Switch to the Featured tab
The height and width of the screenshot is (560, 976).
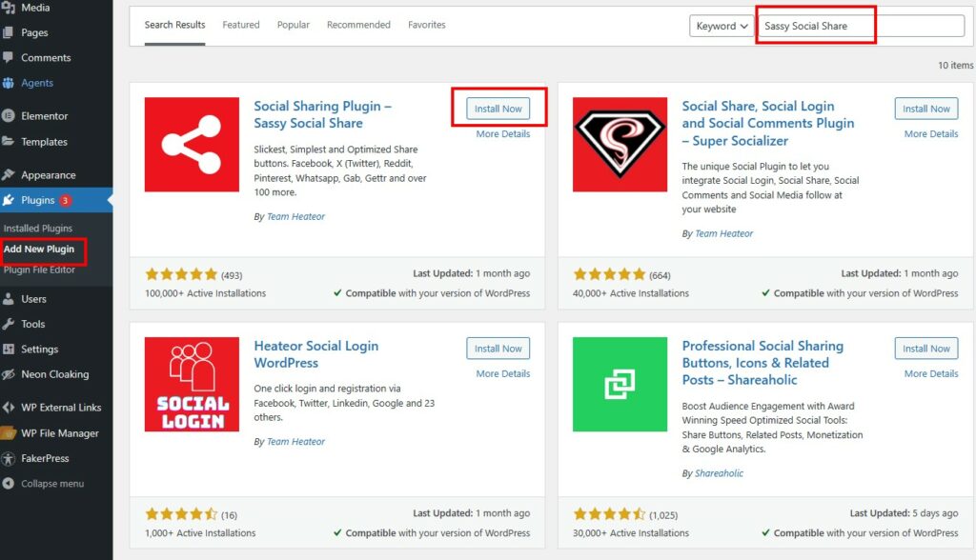(241, 25)
